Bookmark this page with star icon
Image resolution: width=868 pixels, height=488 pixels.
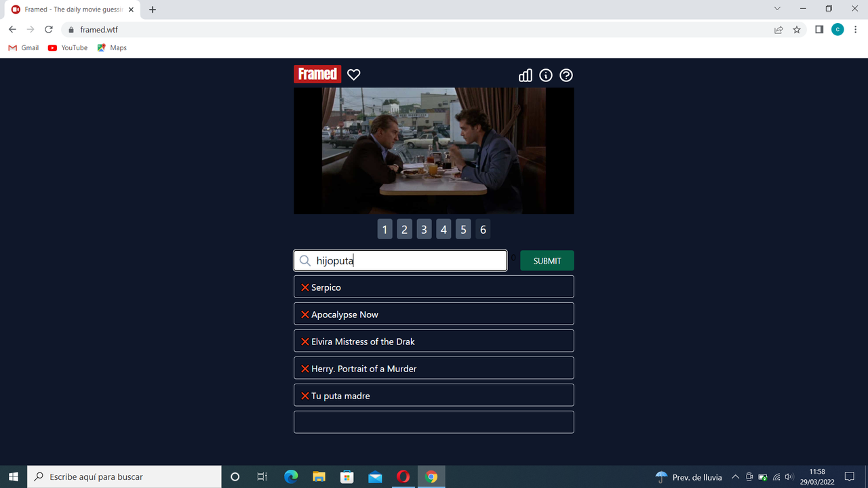pos(797,30)
